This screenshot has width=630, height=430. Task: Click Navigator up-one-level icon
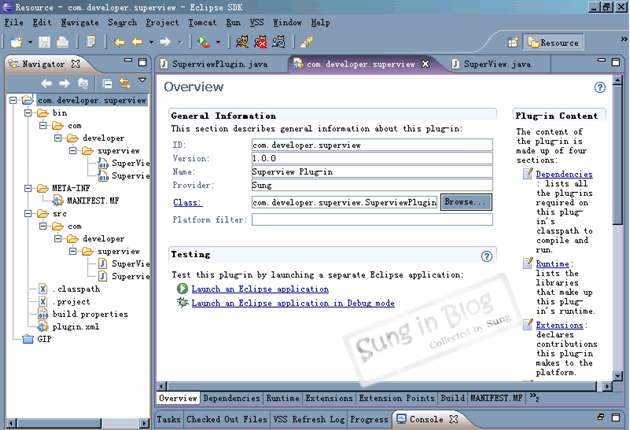[83, 83]
